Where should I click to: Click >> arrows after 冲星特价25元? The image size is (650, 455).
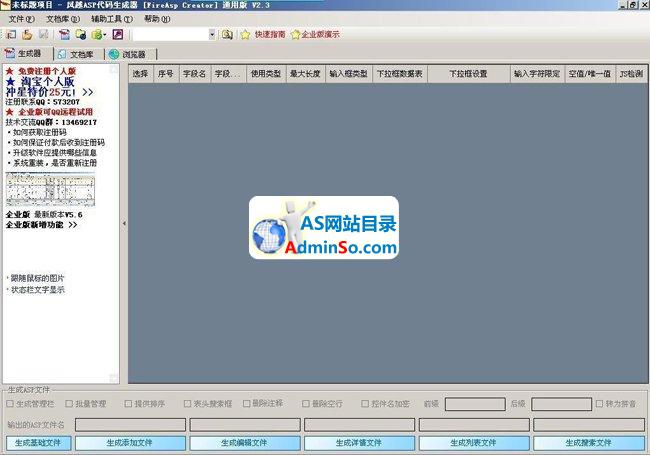pos(87,92)
